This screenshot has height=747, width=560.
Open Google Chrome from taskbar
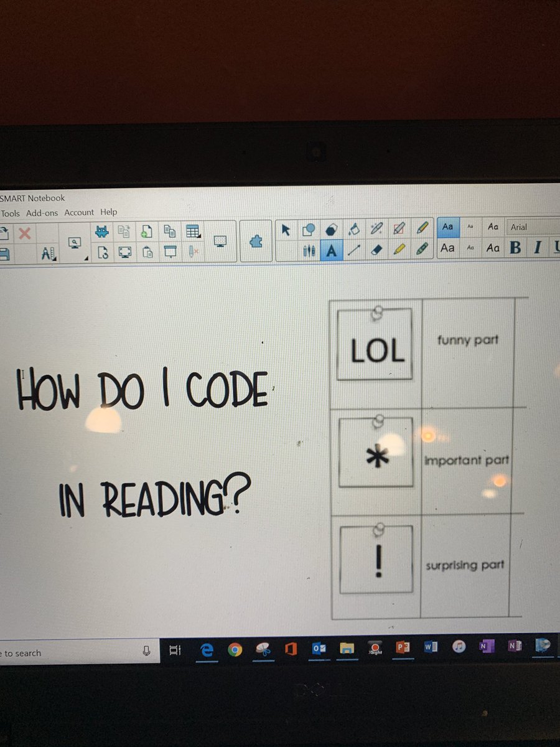(x=235, y=650)
